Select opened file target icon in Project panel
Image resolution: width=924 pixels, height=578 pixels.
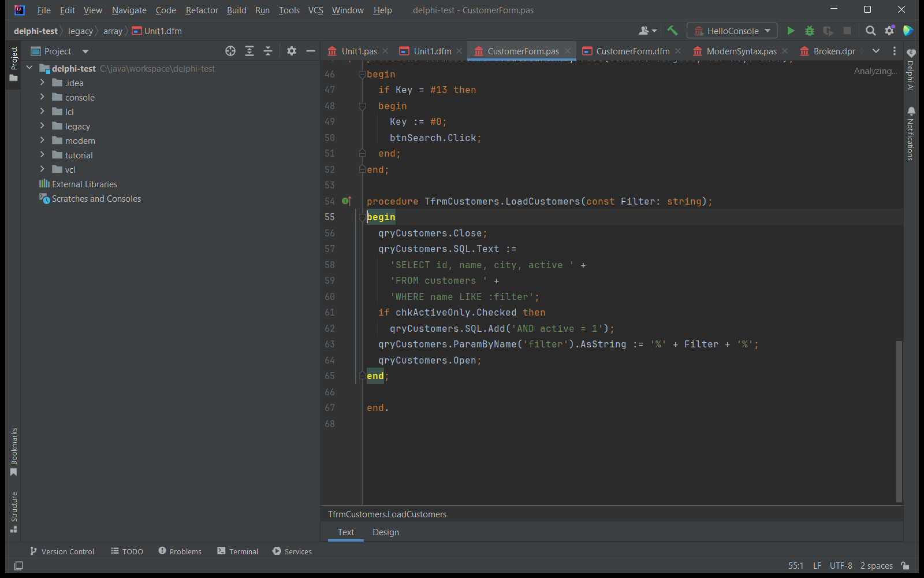click(x=230, y=51)
